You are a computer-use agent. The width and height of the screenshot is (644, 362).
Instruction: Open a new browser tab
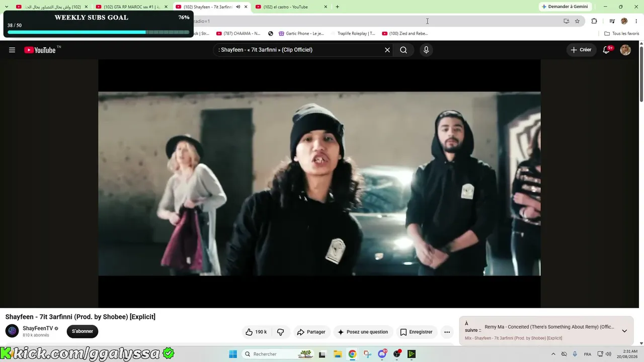click(337, 7)
